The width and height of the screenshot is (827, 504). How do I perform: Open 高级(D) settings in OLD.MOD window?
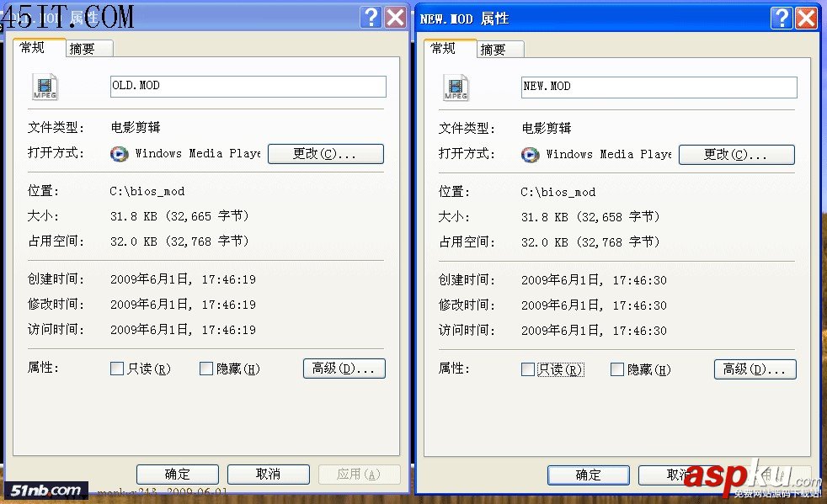[x=344, y=369]
